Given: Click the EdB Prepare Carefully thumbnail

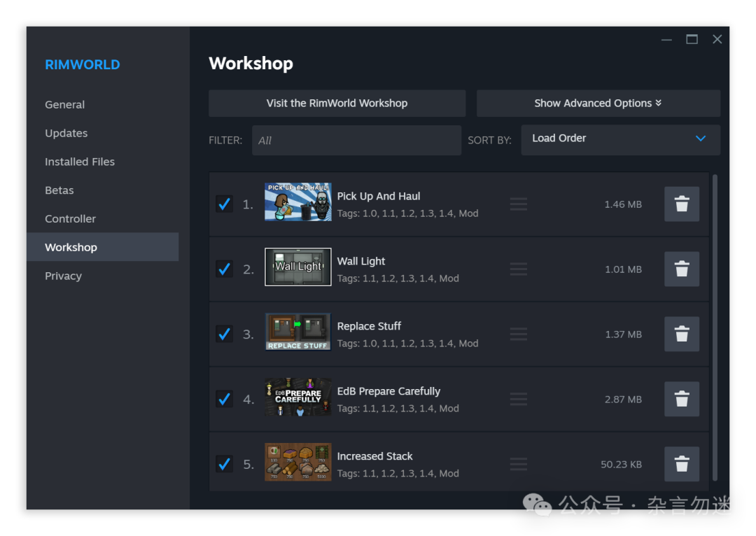Looking at the screenshot, I should (298, 397).
